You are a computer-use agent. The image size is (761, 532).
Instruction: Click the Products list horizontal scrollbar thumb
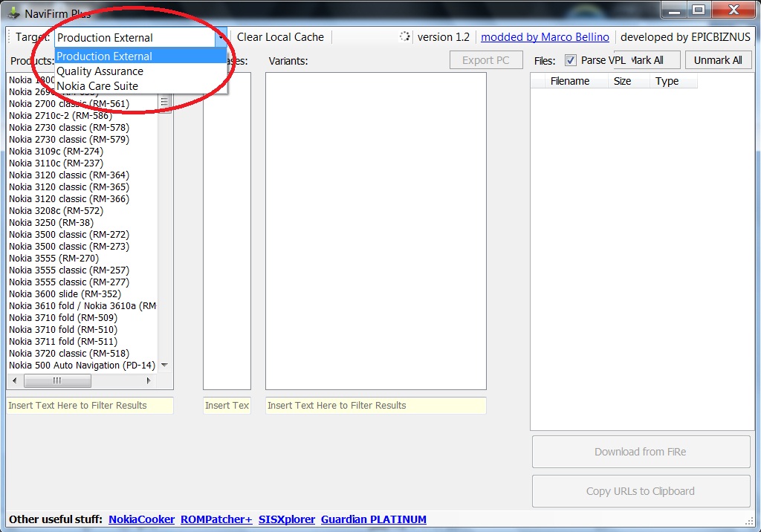[57, 380]
